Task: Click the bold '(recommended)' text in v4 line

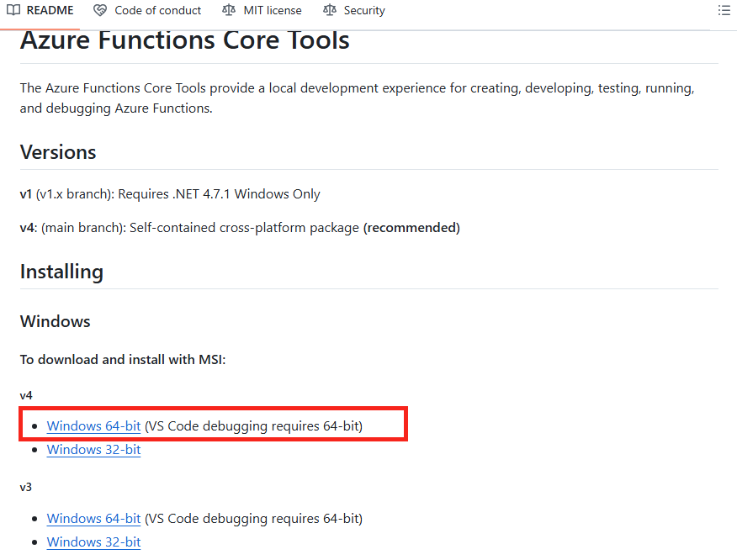Action: (x=411, y=227)
